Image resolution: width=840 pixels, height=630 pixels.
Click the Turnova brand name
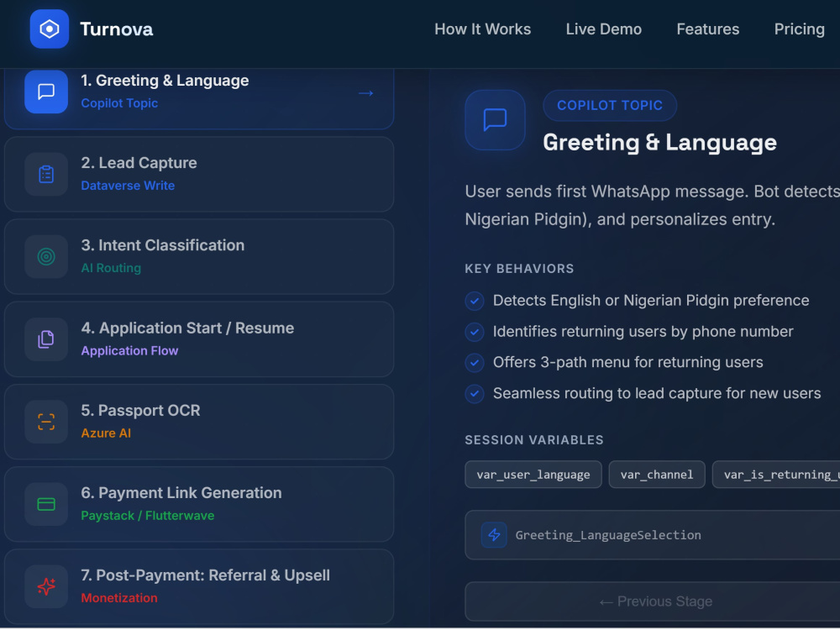pyautogui.click(x=116, y=29)
